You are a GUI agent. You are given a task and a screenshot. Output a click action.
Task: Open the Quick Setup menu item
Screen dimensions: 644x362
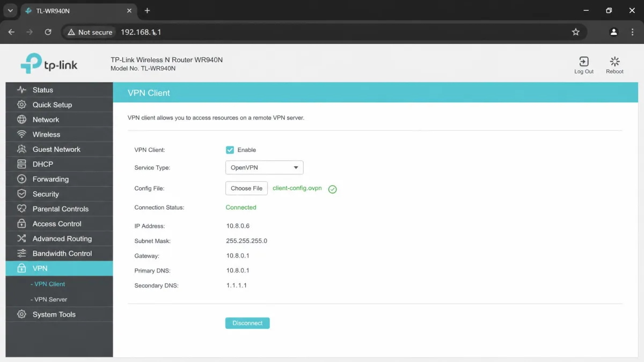(59, 105)
